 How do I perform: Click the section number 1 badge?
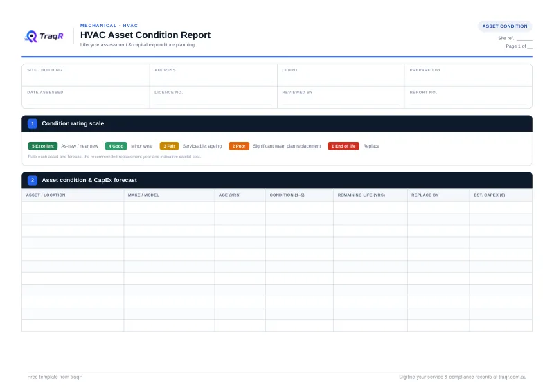pos(33,124)
